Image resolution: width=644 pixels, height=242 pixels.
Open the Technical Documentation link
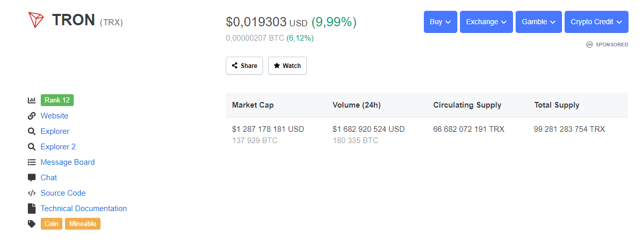(84, 209)
